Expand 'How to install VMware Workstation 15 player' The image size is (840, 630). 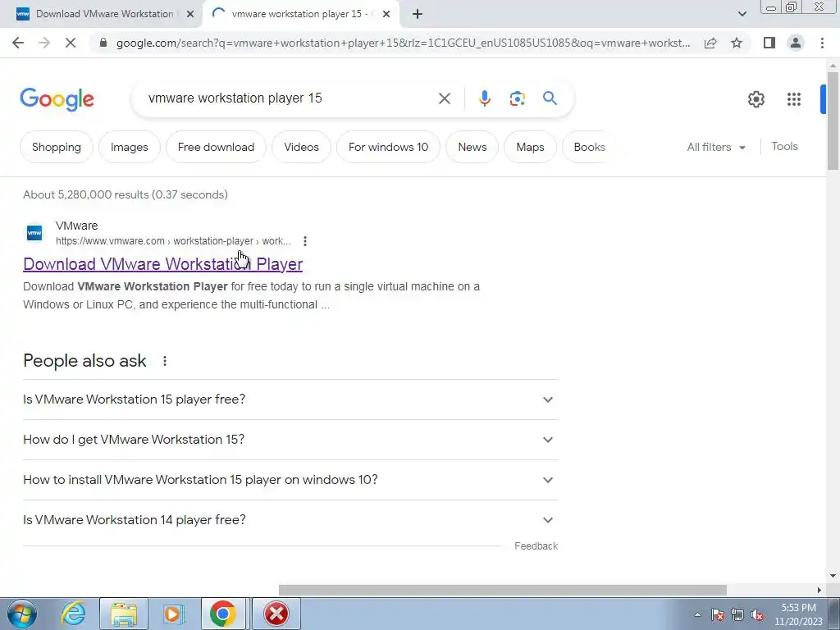[290, 480]
